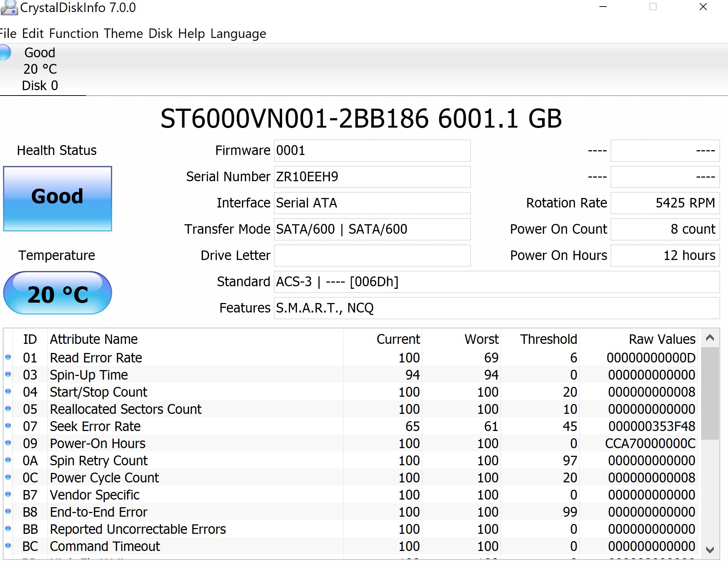The height and width of the screenshot is (563, 728).
Task: Click the empty Drive Letter field
Action: (x=372, y=256)
